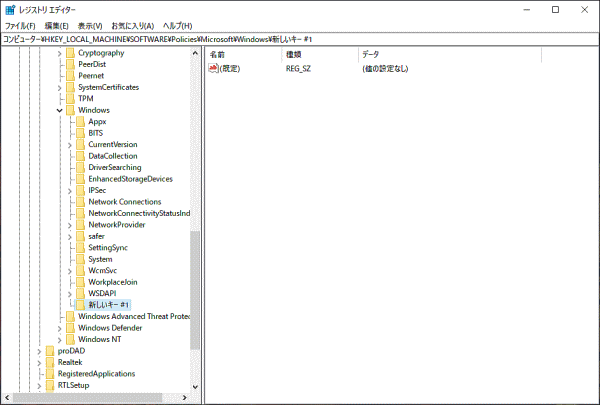Viewport: 600px width, 405px height.
Task: Select the Windows key
Action: [x=94, y=110]
